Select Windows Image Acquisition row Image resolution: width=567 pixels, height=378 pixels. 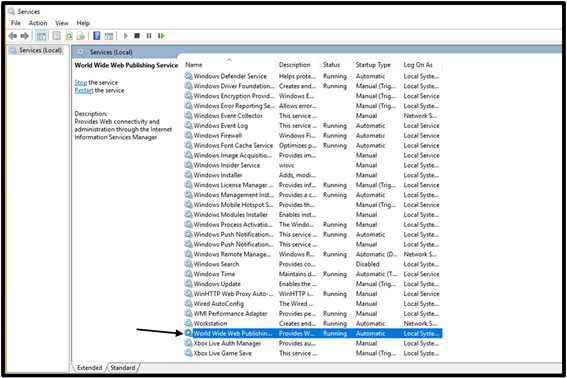[x=313, y=155]
